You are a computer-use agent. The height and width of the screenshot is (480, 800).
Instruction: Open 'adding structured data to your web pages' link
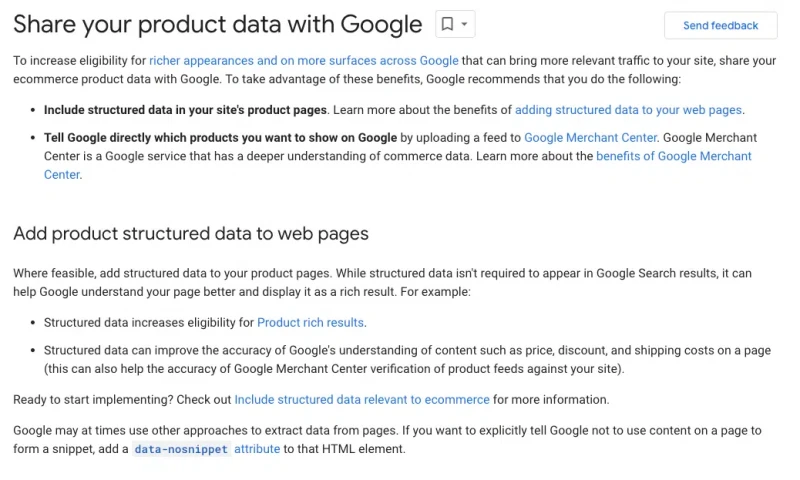pos(628,110)
